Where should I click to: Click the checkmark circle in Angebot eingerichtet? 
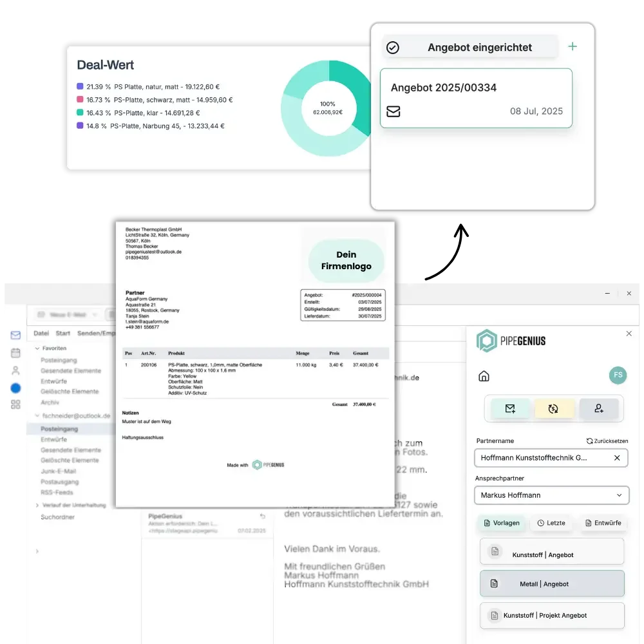click(393, 48)
